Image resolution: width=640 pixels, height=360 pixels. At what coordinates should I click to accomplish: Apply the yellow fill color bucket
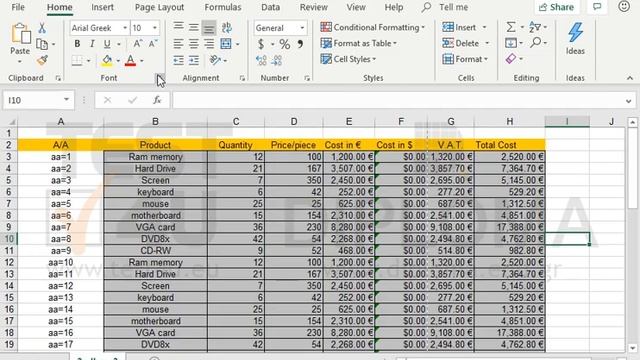pos(107,60)
